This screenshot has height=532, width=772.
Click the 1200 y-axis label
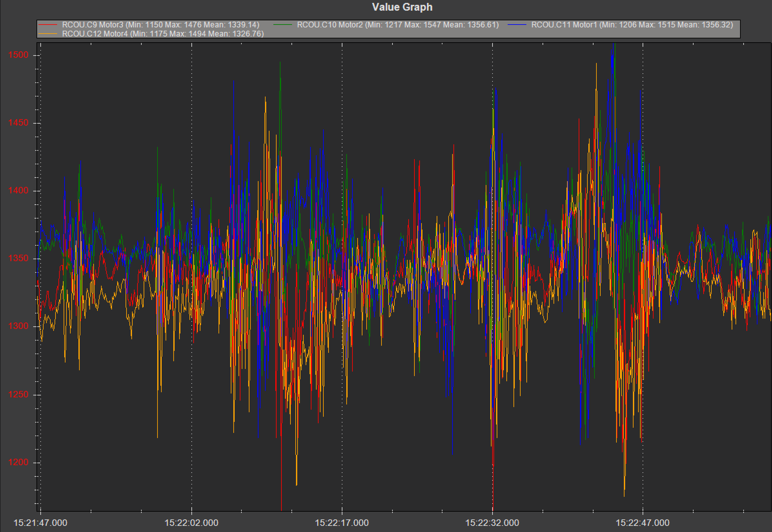(x=18, y=462)
